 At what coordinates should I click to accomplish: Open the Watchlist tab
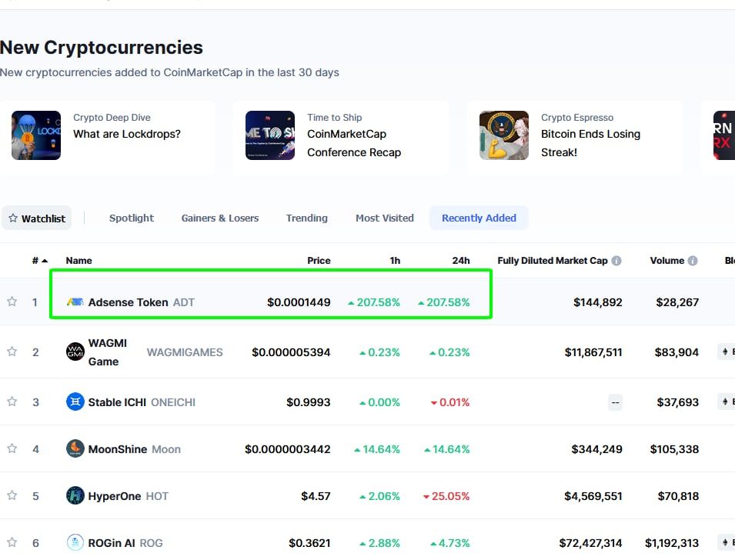tap(36, 218)
